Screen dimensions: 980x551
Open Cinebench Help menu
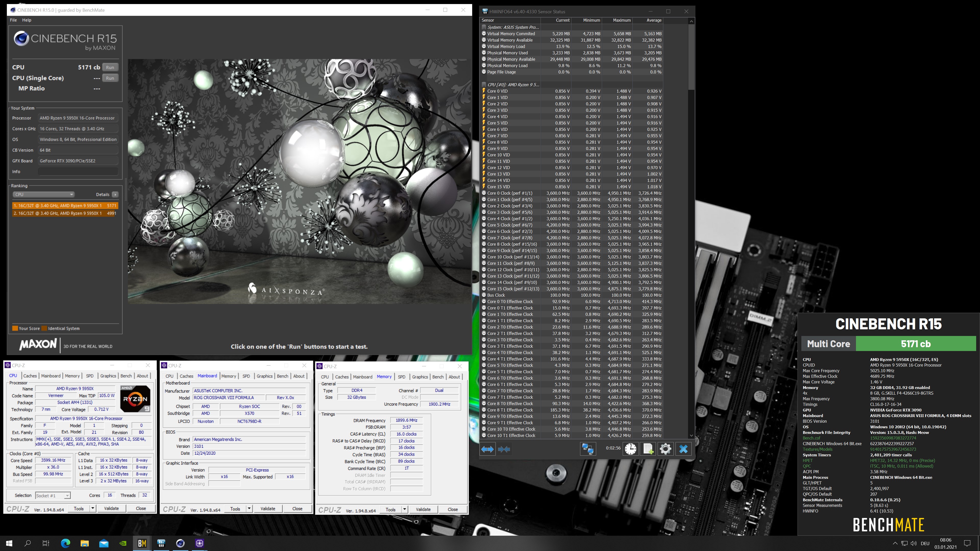[27, 20]
